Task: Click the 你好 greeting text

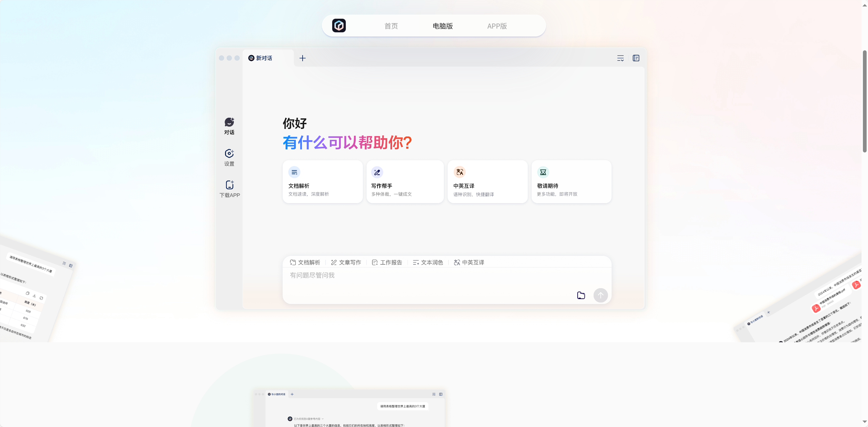Action: [x=295, y=124]
